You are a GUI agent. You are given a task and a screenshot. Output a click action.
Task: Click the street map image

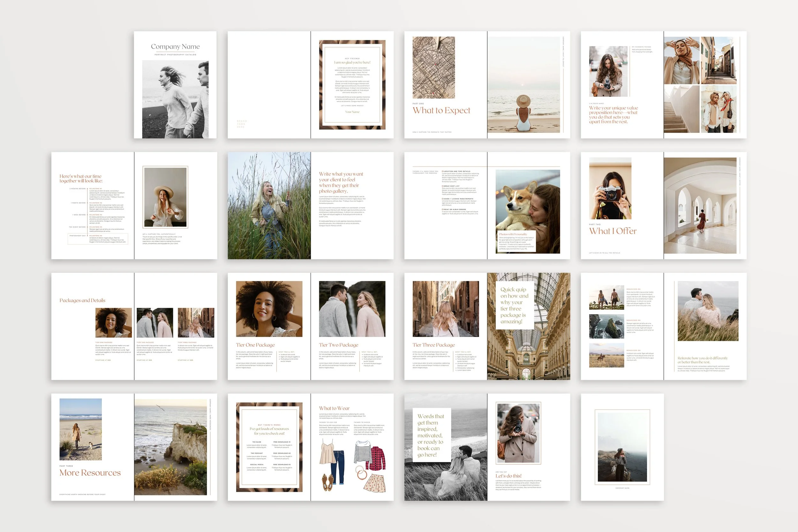(433, 68)
